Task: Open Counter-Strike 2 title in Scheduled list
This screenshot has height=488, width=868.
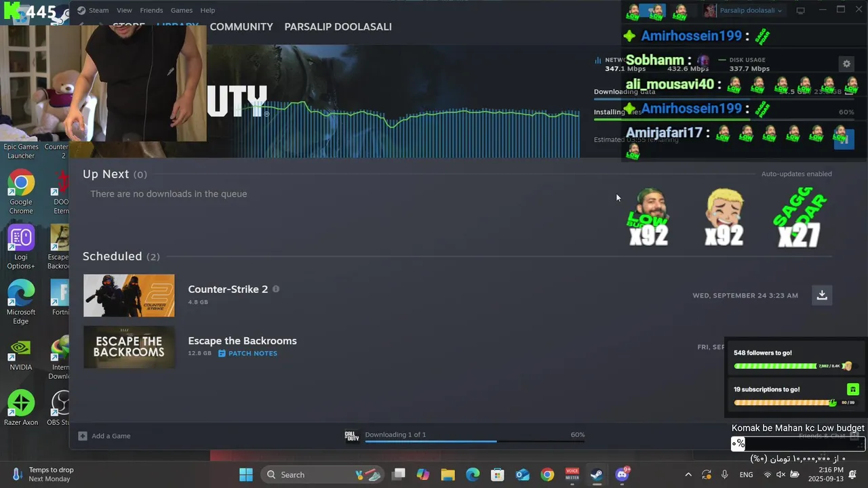Action: point(228,289)
